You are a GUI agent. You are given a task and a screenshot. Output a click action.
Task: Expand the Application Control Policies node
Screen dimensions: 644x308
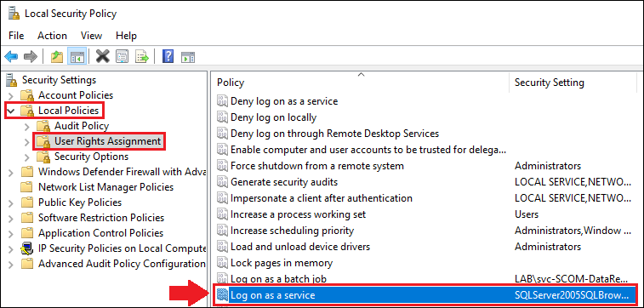[x=11, y=233]
